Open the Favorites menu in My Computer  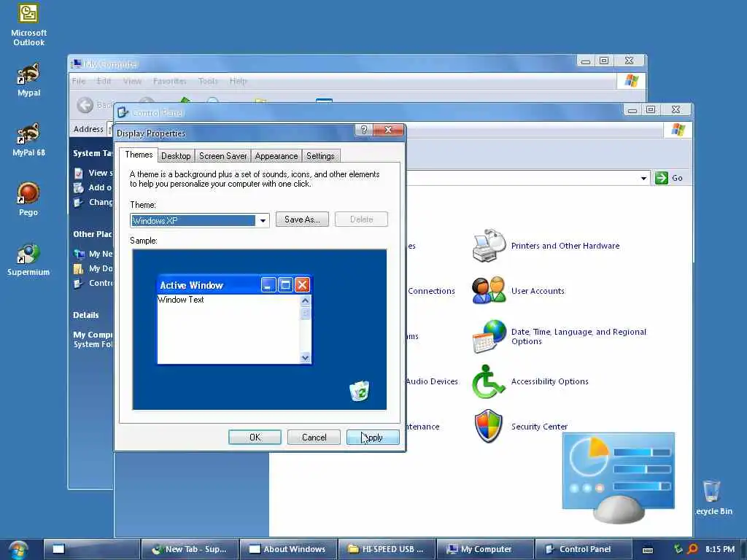point(169,81)
